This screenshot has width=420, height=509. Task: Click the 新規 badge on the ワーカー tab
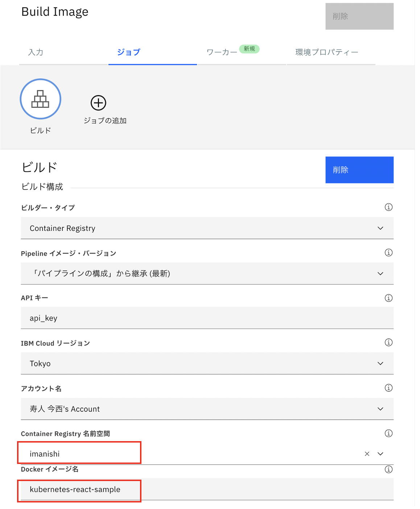click(x=249, y=49)
